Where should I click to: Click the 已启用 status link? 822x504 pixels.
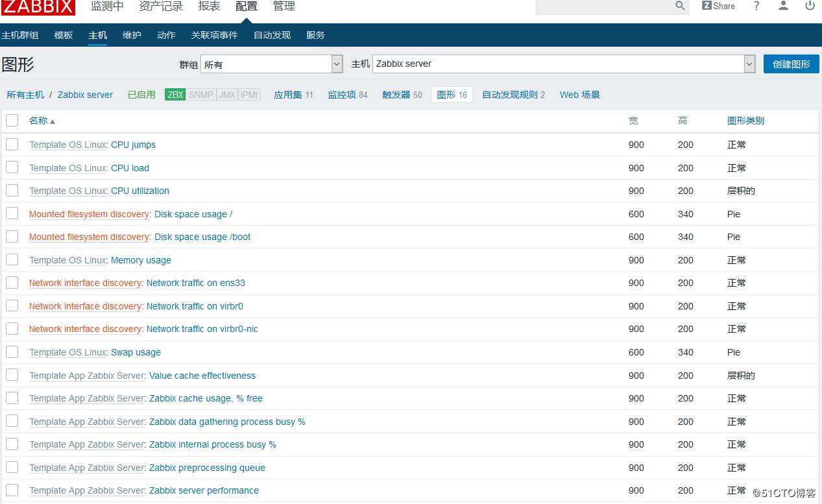click(141, 95)
